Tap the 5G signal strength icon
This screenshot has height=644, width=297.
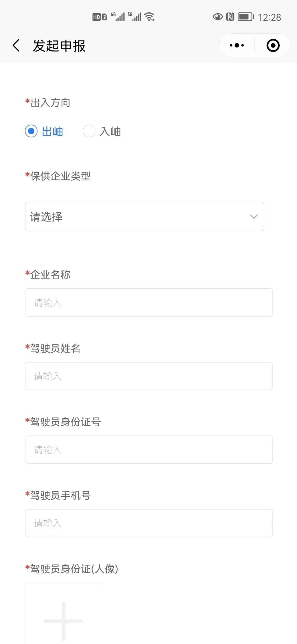[134, 17]
